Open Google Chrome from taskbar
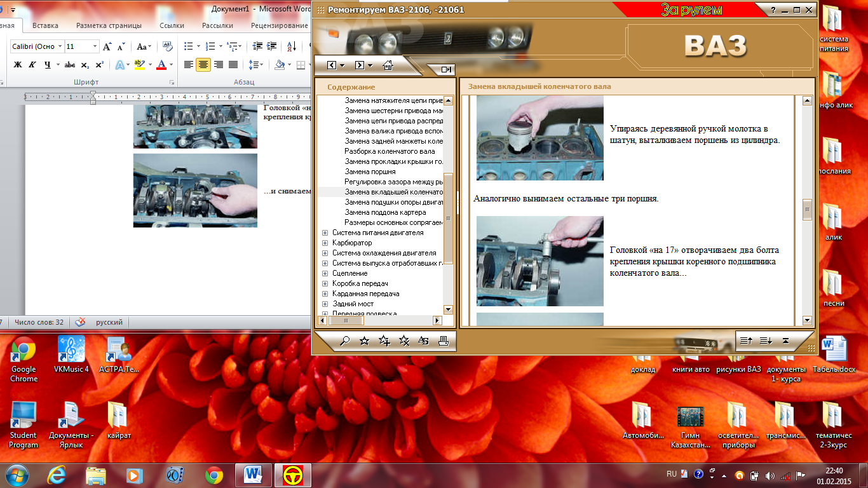868x488 pixels. [x=214, y=475]
